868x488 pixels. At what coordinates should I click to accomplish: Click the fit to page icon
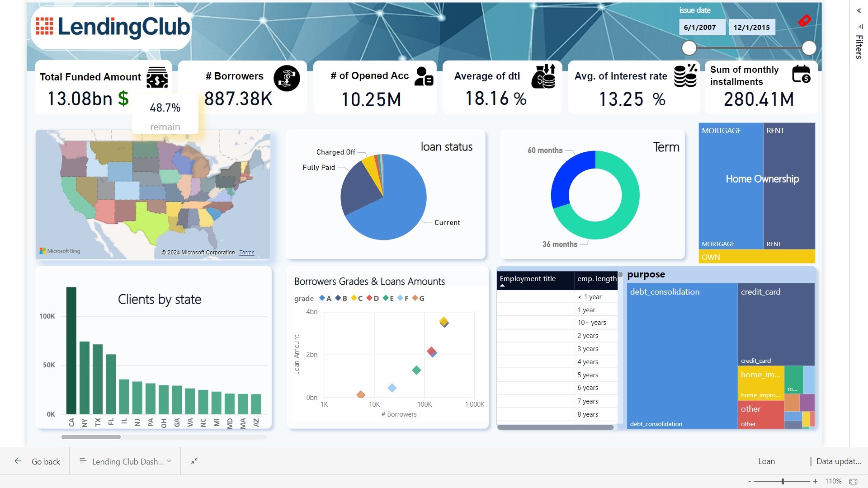(853, 482)
